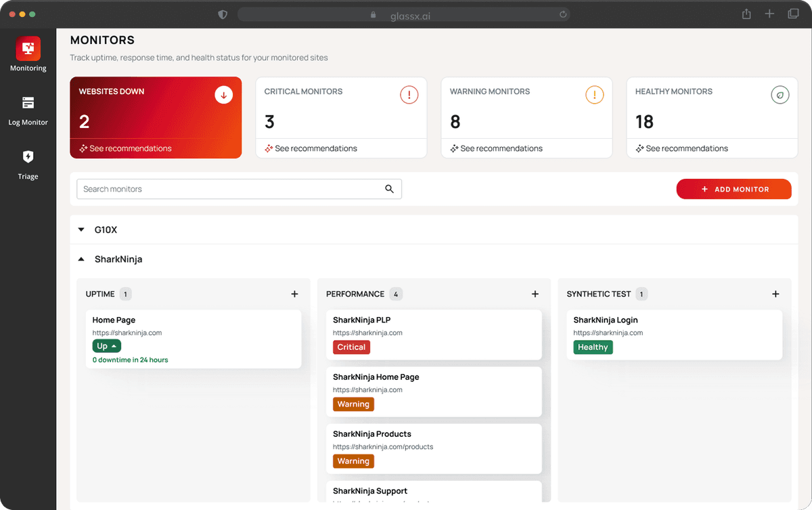Click the browser reload icon in the address bar
The height and width of the screenshot is (510, 812).
coord(562,14)
